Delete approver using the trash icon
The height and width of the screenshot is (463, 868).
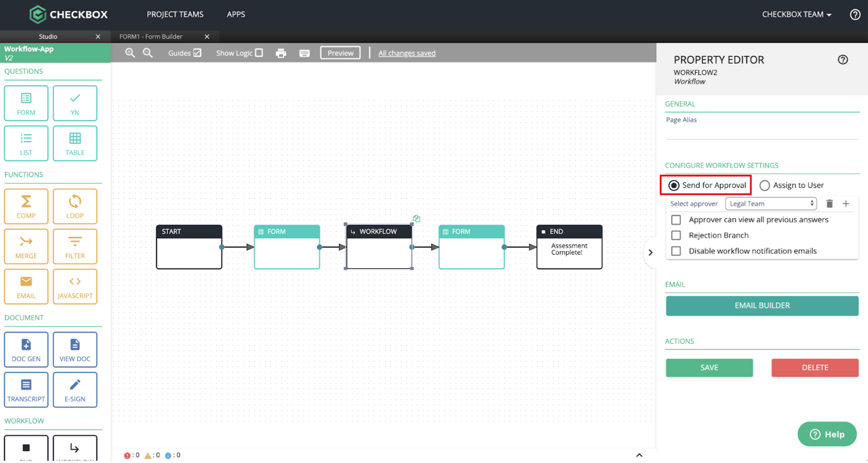tap(829, 204)
